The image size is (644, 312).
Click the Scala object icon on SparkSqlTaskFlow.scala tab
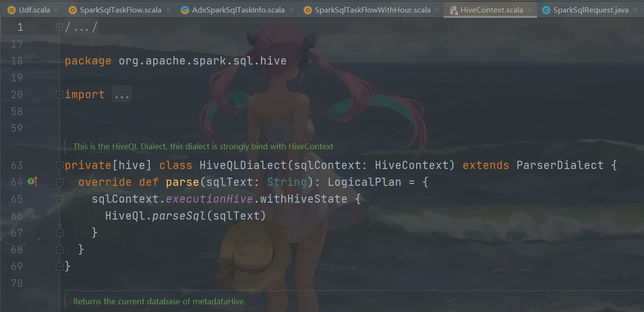point(72,9)
